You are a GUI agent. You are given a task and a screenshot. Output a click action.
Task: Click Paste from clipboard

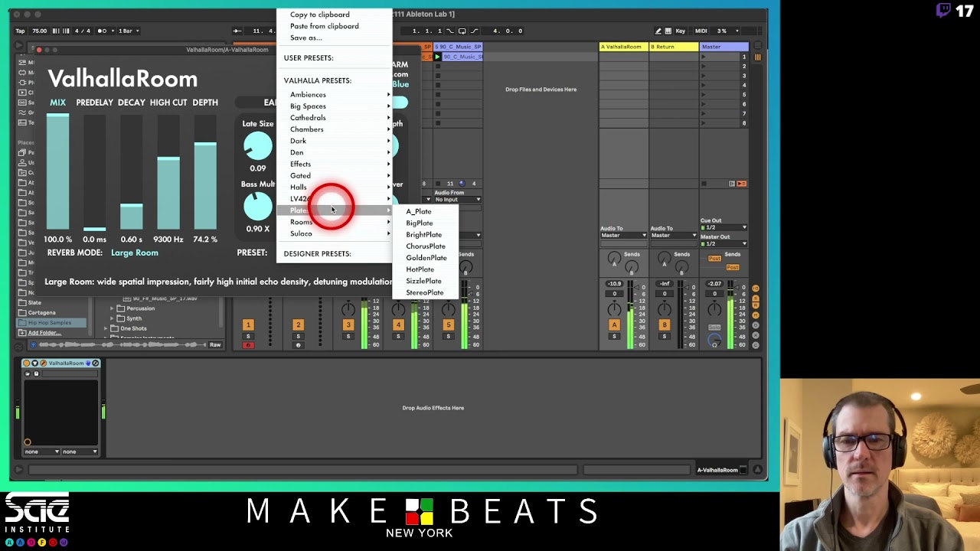coord(325,26)
